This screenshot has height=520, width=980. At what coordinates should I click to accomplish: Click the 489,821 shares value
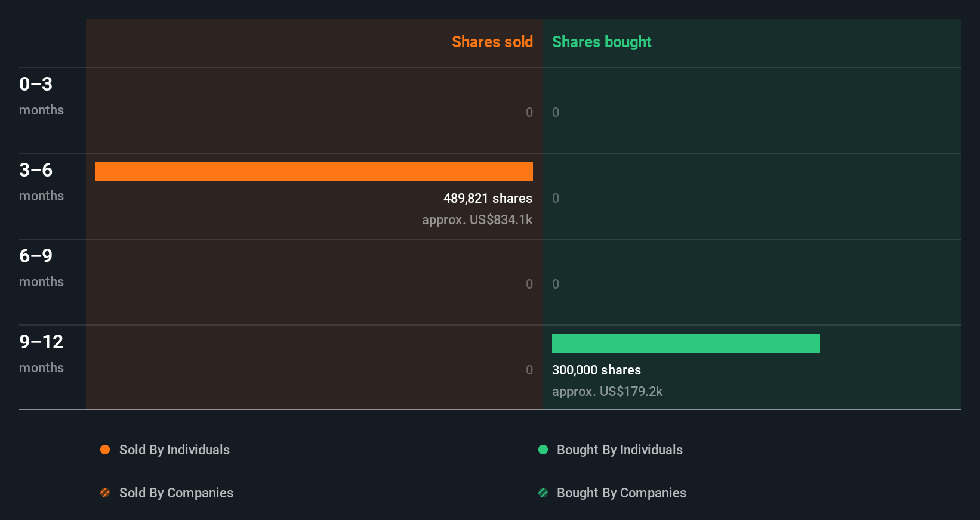click(488, 198)
